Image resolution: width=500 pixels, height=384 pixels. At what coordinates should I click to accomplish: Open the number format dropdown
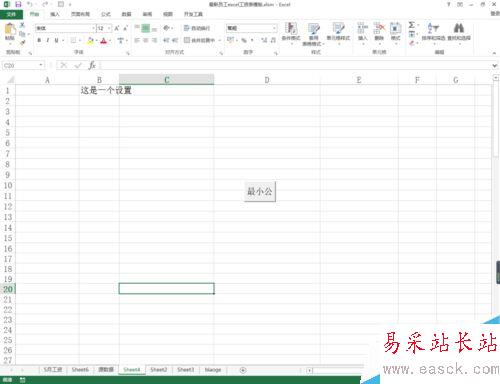click(x=274, y=28)
